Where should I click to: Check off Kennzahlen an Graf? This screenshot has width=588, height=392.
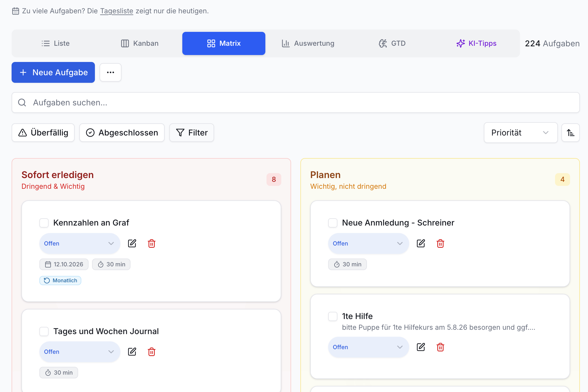pos(44,223)
